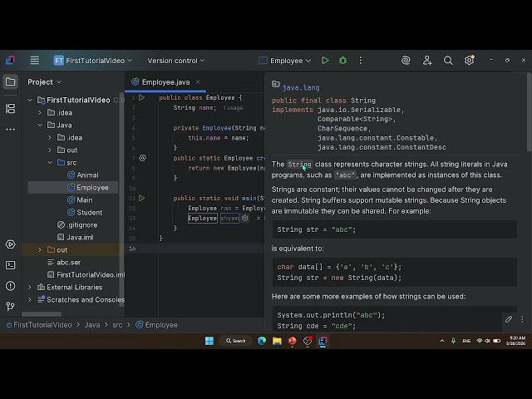Open the main hamburger menu
The image size is (532, 399).
(34, 61)
